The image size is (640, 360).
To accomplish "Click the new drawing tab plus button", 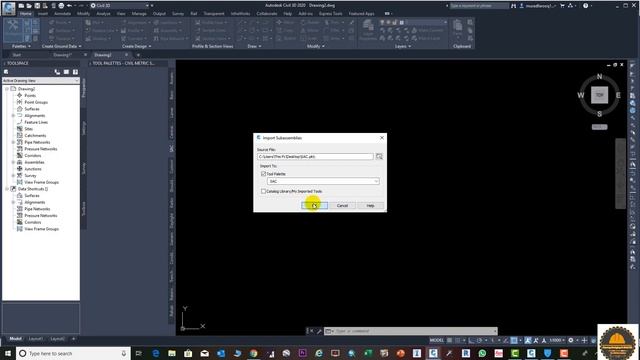I will click(x=138, y=55).
